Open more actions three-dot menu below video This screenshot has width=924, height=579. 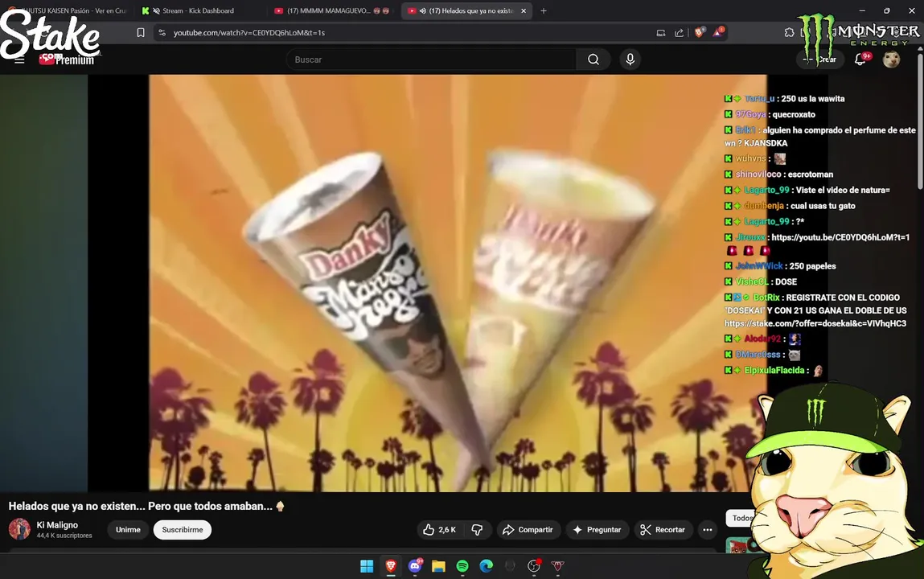tap(707, 530)
